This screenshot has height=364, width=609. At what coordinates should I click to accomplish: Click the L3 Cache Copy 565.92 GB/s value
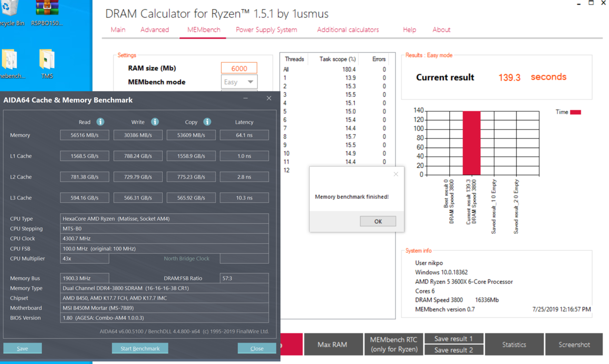point(191,198)
